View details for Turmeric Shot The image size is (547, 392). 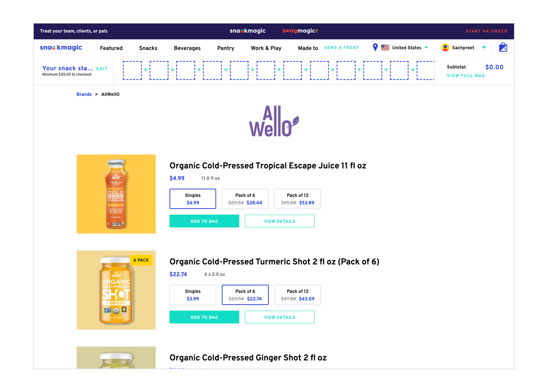pos(280,317)
